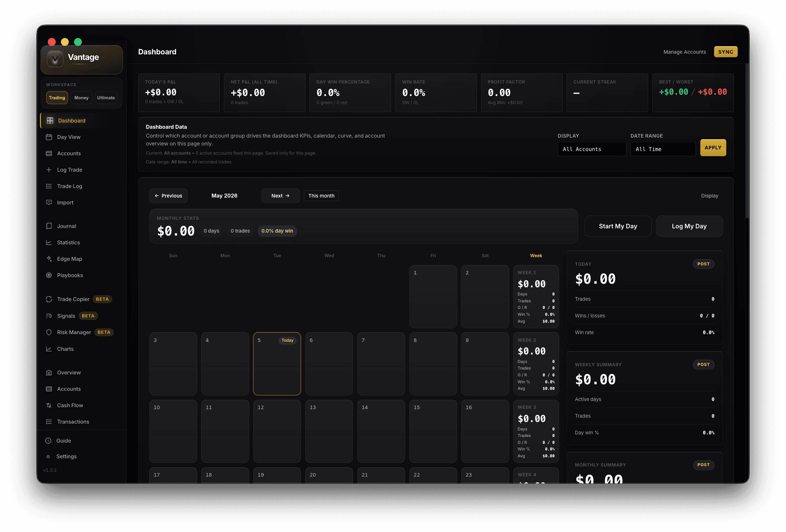
Task: Click Log My Day button
Action: coord(689,226)
